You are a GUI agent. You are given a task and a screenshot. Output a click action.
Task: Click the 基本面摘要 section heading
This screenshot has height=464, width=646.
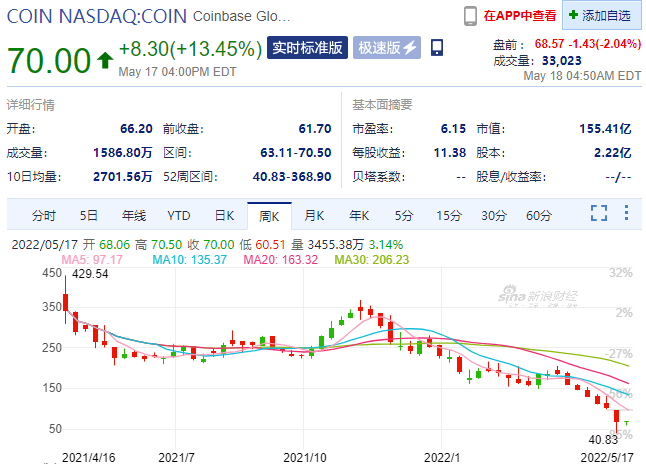(x=382, y=105)
